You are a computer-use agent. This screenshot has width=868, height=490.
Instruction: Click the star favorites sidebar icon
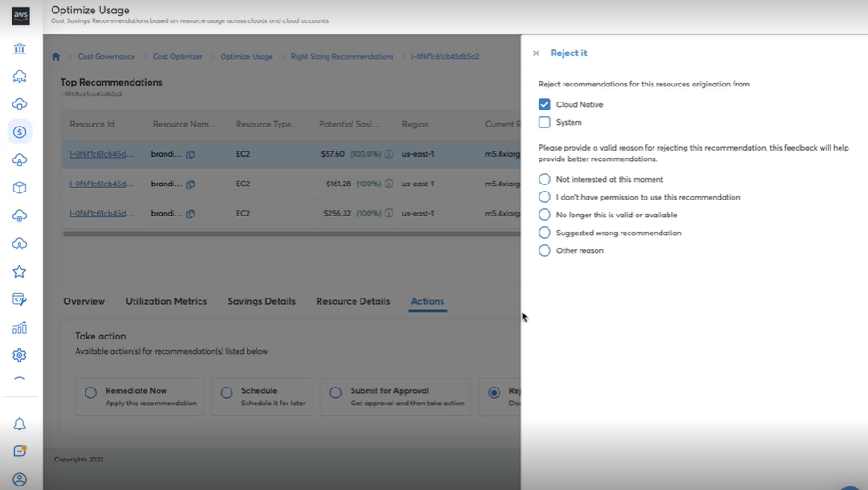[x=20, y=272]
